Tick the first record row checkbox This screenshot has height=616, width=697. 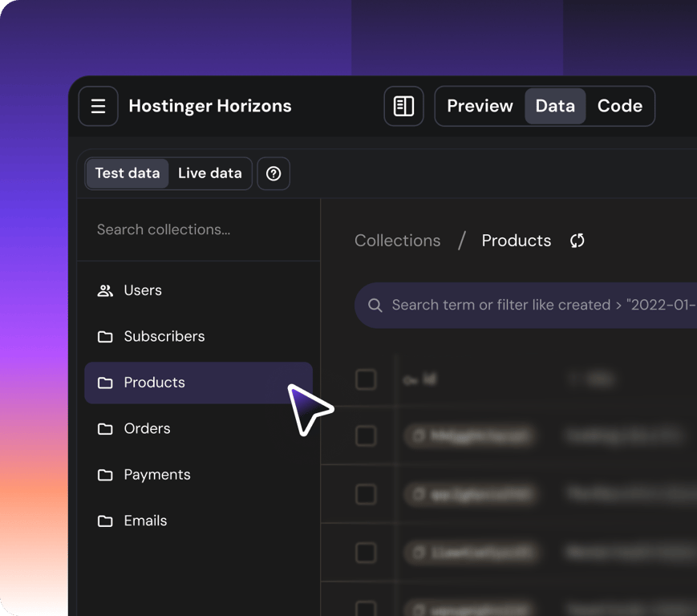click(x=366, y=436)
